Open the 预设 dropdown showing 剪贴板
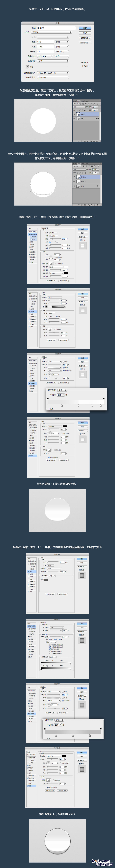The height and width of the screenshot is (868, 115). pyautogui.click(x=52, y=32)
